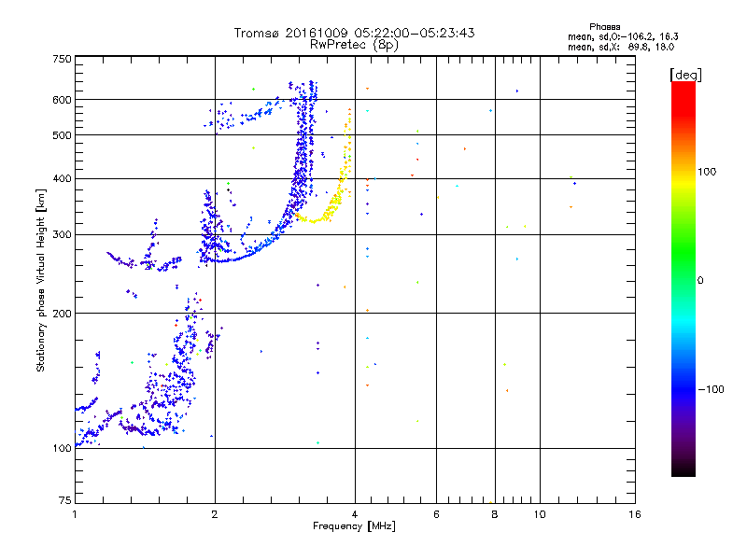Click the 'Stationary phase Virtual Height [km]' axis title
The image size is (747, 560).
coord(40,280)
